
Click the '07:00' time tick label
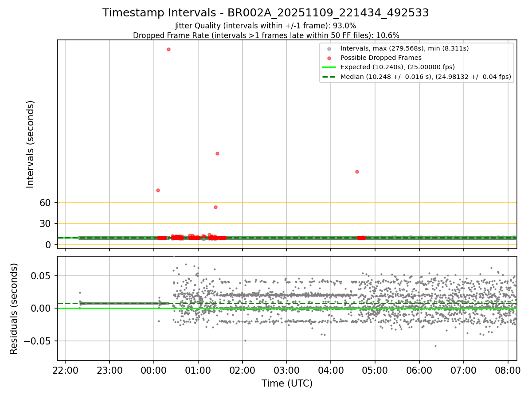coord(464,370)
